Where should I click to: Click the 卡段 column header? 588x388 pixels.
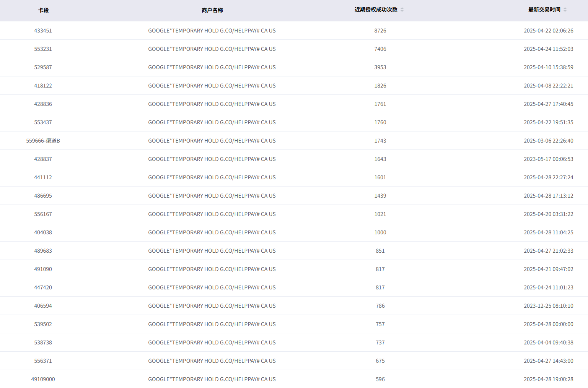pos(43,10)
